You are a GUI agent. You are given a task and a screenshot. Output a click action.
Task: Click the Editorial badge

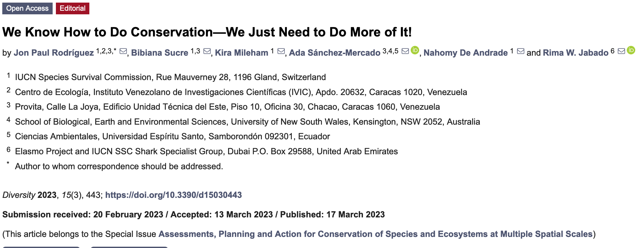tap(72, 8)
